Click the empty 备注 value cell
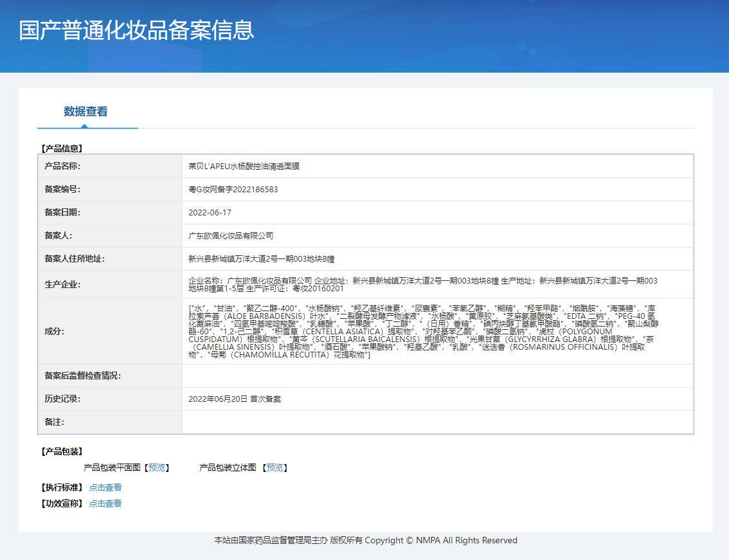 coord(437,422)
